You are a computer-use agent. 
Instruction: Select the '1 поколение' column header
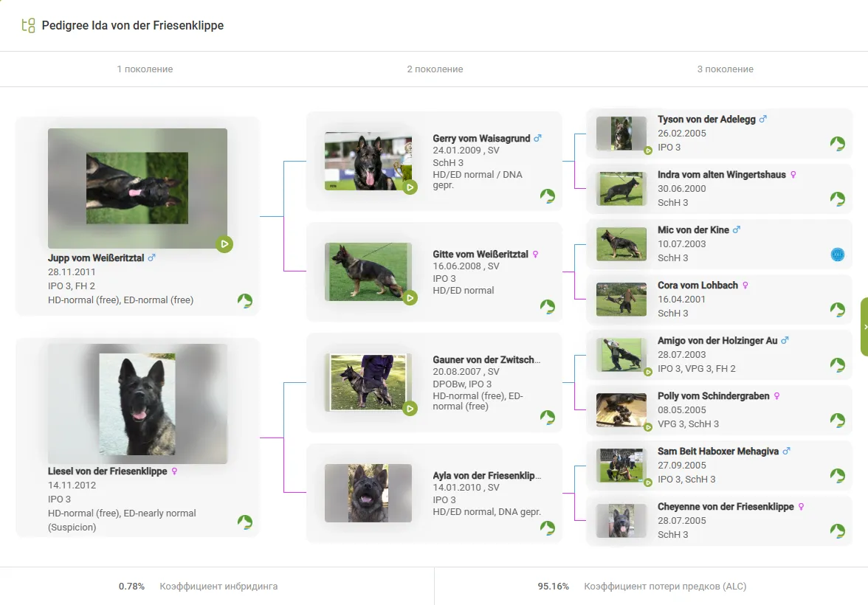coord(145,69)
